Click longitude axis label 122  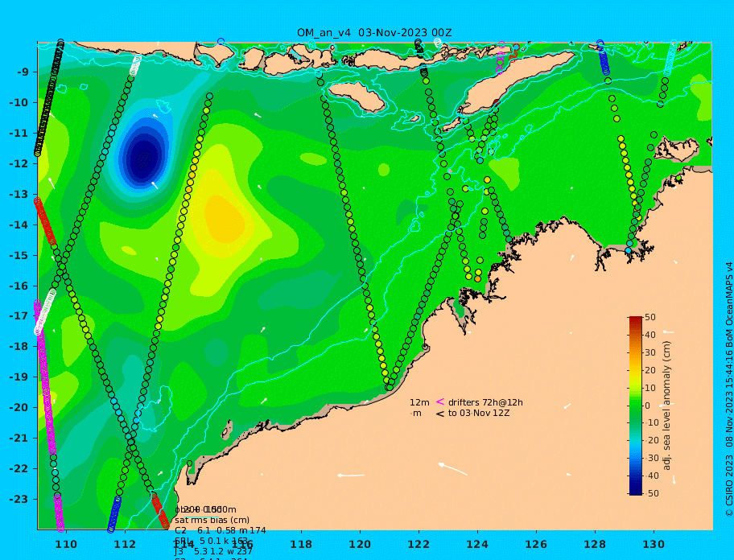[x=419, y=544]
